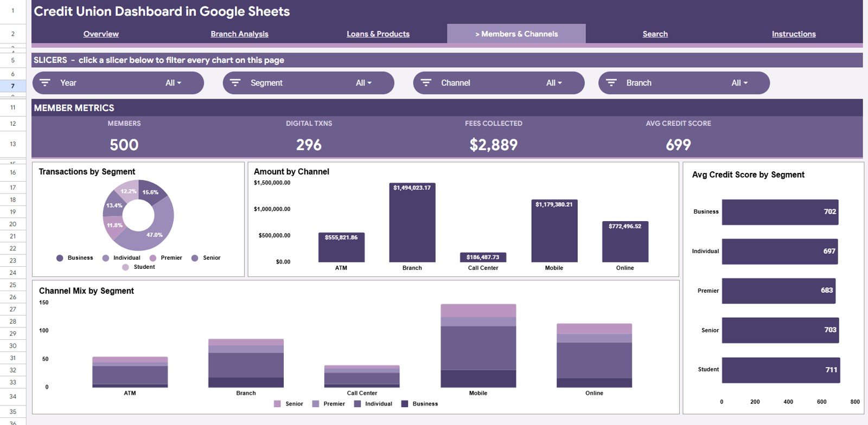Click the Mobile bar labeled $1,179,380.21

coord(554,231)
